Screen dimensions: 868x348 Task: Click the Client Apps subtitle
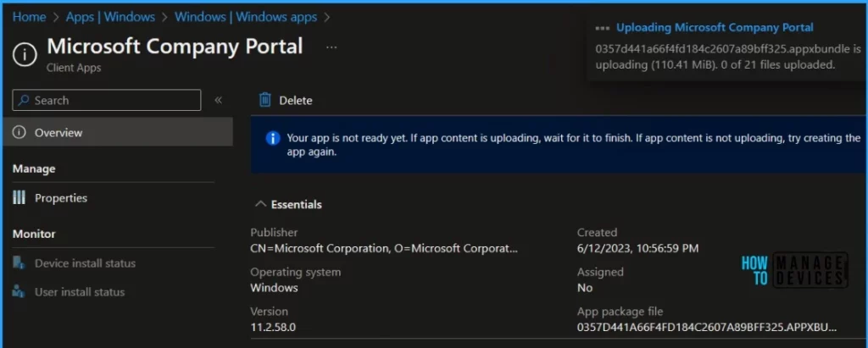click(74, 68)
